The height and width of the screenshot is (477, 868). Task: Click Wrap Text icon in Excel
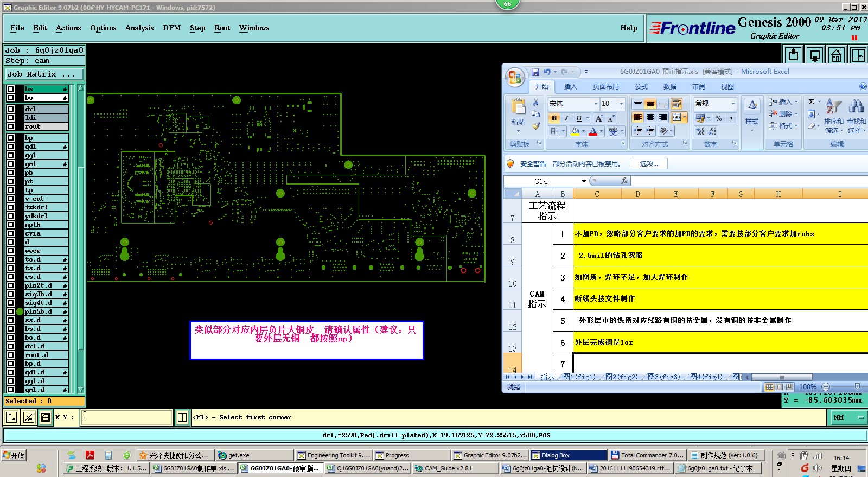[676, 104]
